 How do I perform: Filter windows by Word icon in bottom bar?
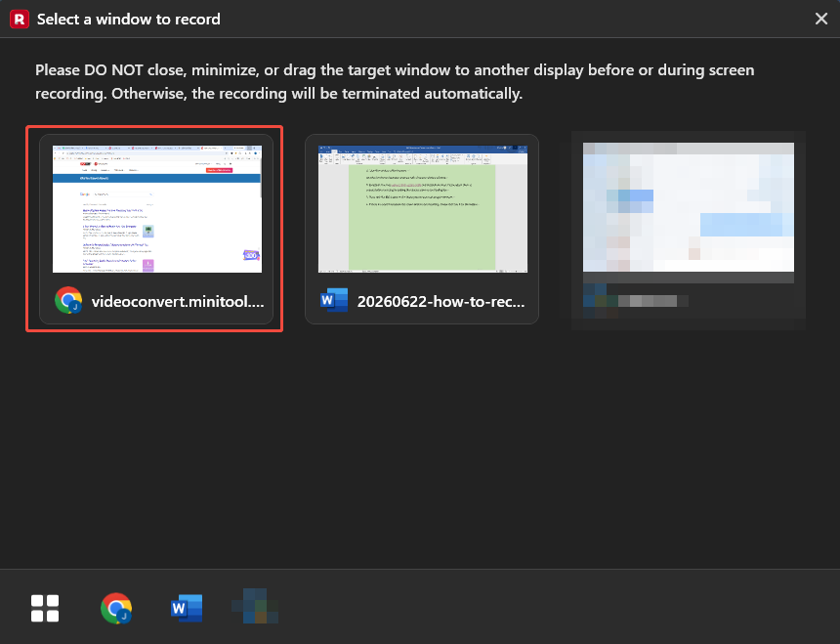pyautogui.click(x=187, y=608)
